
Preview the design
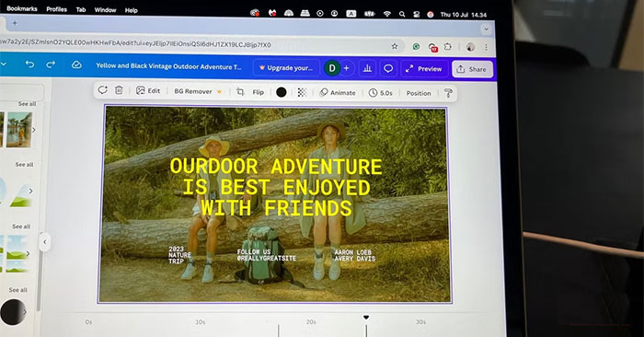424,69
